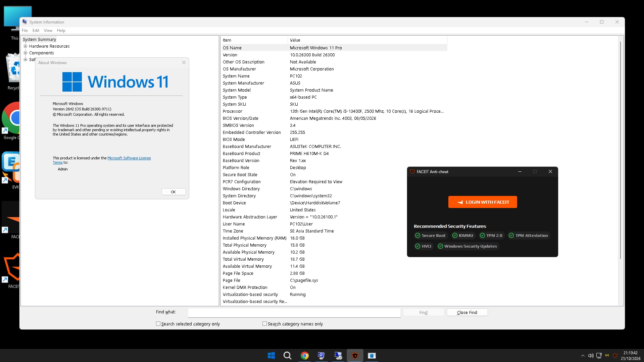Select the Recycle Bin desktop icon
Viewport: 644px width, 362px height.
click(x=13, y=71)
